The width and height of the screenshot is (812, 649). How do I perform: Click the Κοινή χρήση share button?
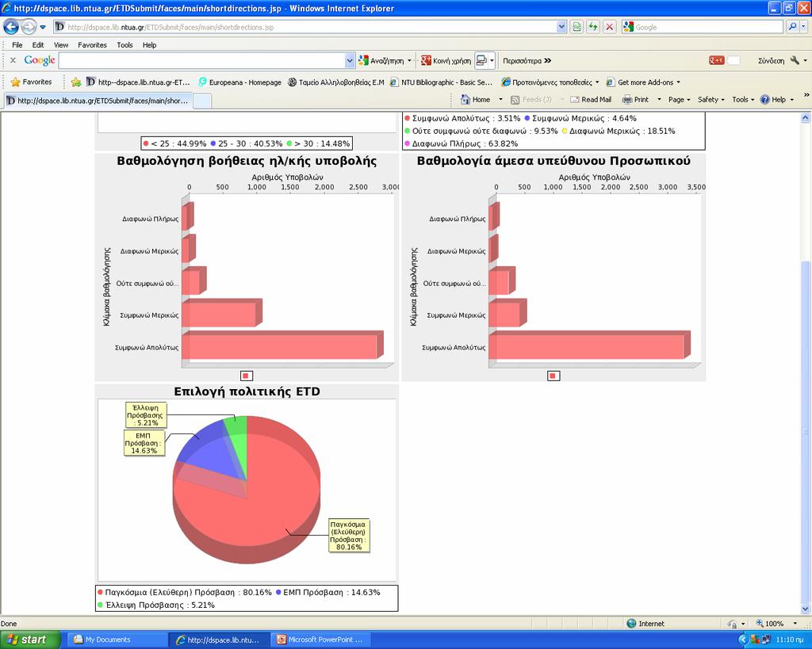tap(446, 60)
